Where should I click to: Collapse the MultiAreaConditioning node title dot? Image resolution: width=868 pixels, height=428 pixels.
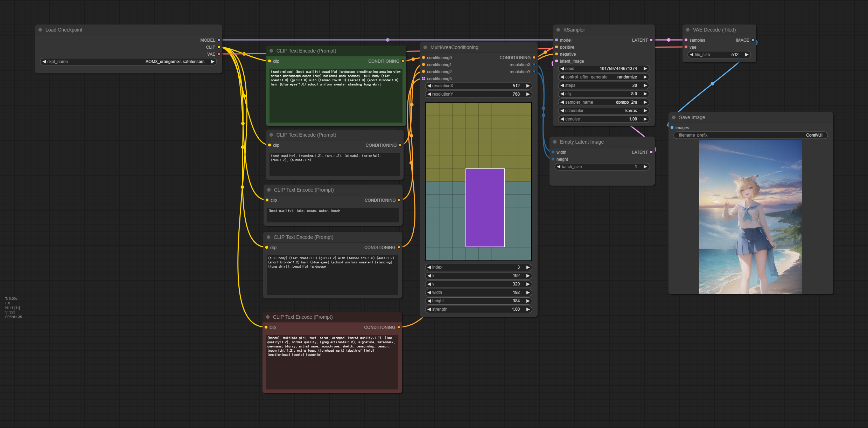[425, 47]
